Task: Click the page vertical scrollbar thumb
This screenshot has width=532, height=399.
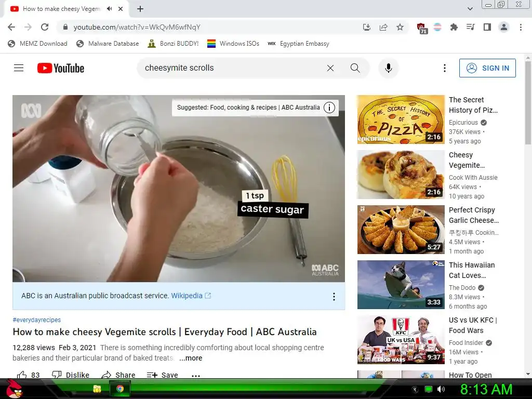Action: pos(528,102)
